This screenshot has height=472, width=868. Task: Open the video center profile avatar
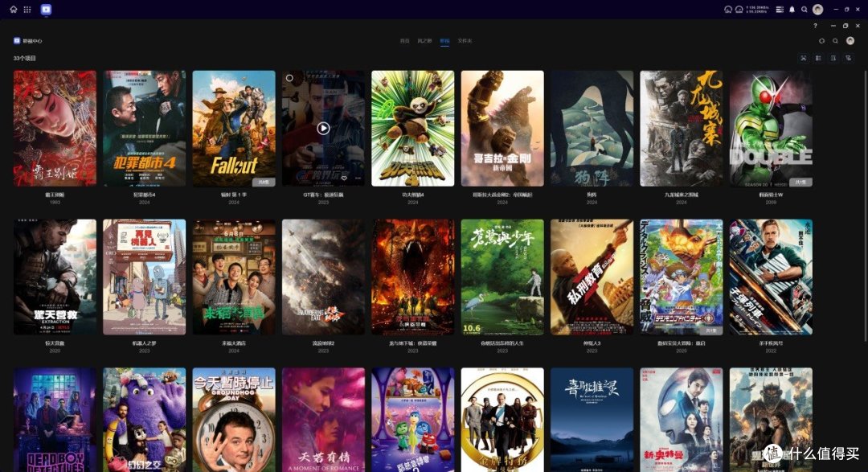coord(850,41)
